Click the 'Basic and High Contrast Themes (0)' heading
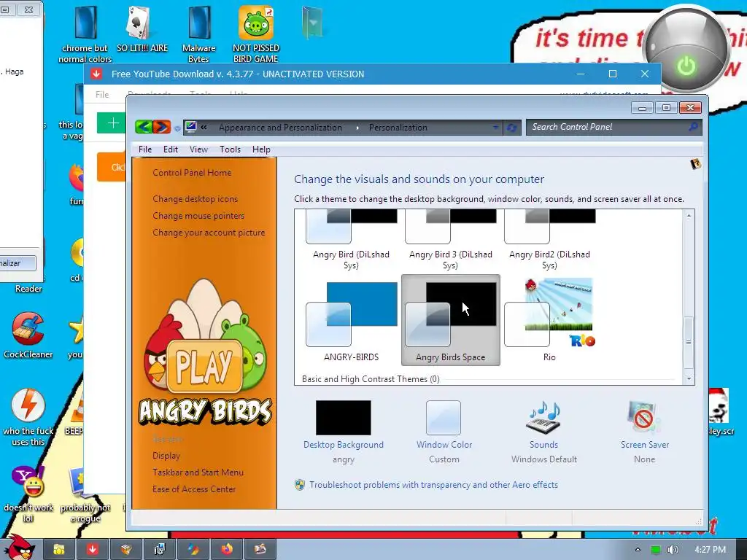 371,379
